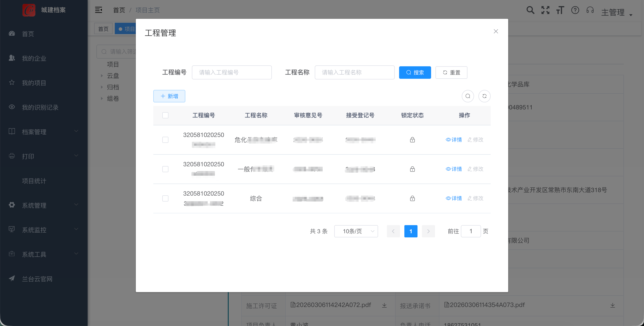644x326 pixels.
Task: Expand the 系统监控 sidebar menu
Action: point(44,230)
